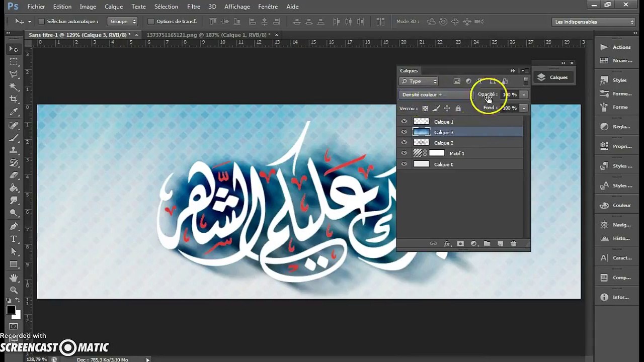This screenshot has width=644, height=362.
Task: Create a new layer in Calques panel
Action: 500,244
